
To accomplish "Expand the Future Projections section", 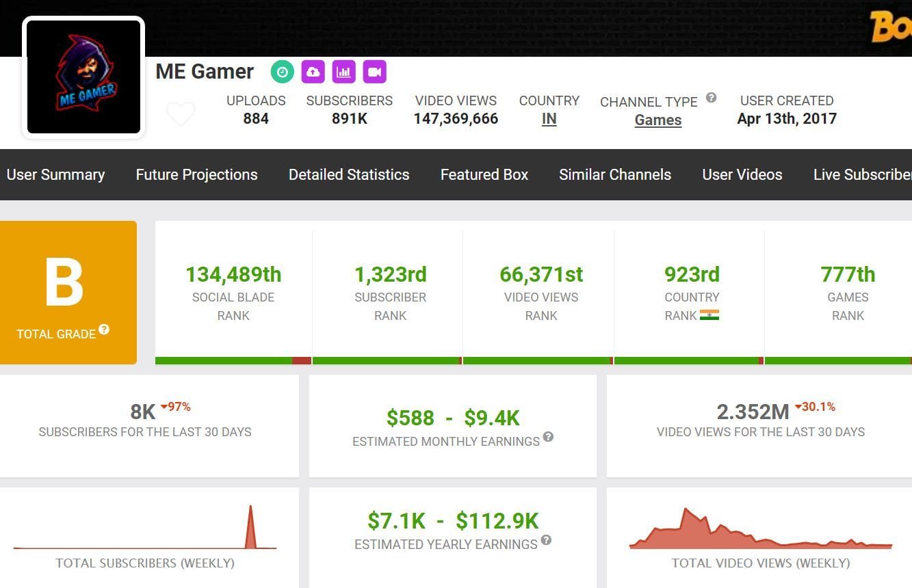I will (196, 174).
